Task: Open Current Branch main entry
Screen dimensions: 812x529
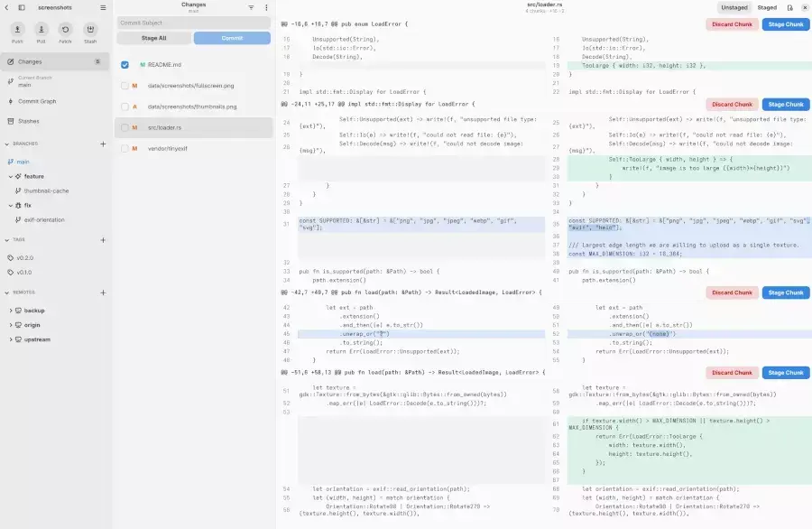Action: click(x=55, y=81)
